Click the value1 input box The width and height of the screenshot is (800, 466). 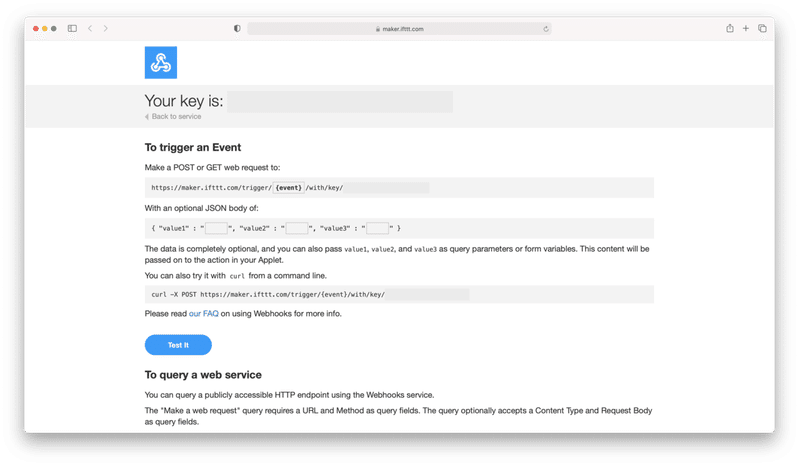[x=216, y=228]
